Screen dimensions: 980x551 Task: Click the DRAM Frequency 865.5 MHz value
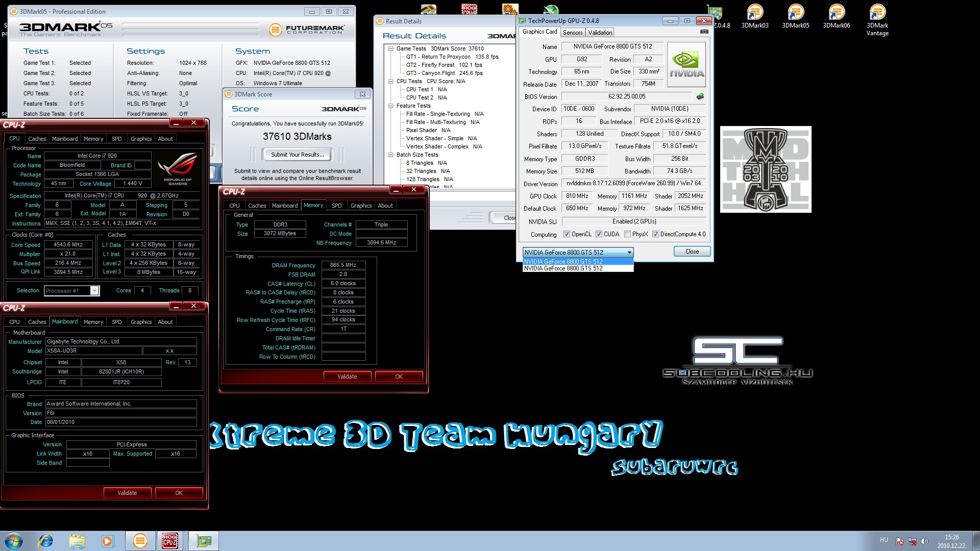[x=344, y=265]
